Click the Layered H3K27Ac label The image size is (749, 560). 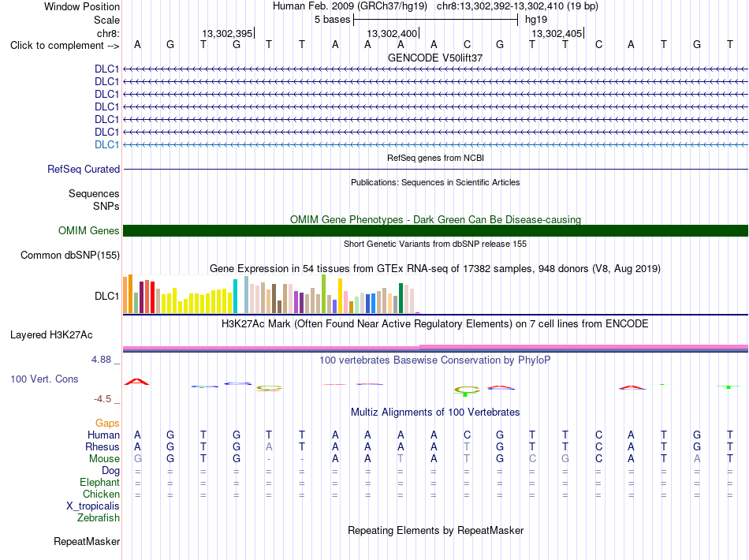(51, 335)
